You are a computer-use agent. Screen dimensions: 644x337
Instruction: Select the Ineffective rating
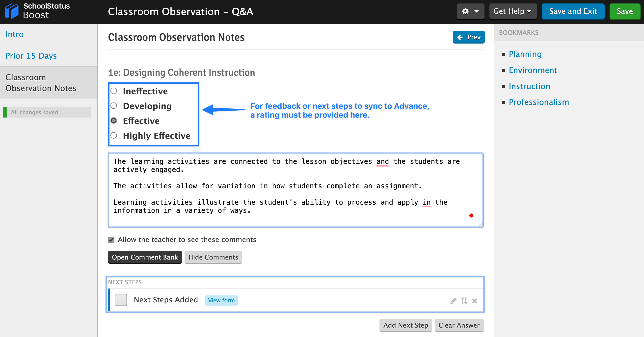(x=114, y=91)
